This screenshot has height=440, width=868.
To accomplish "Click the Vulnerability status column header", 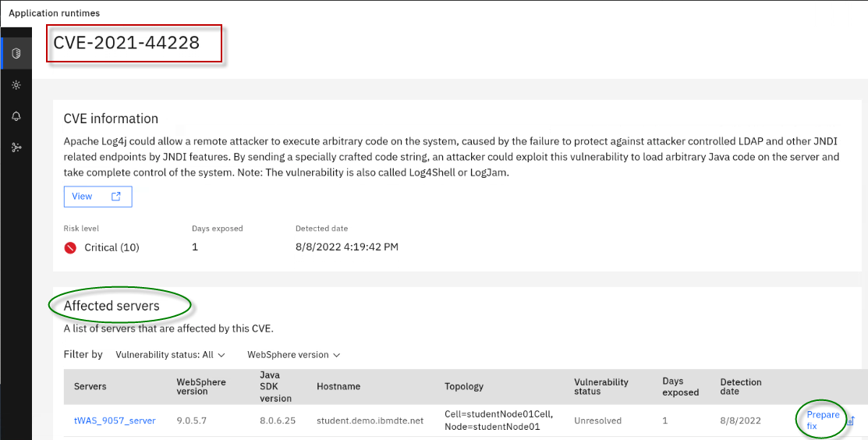I will pos(601,387).
